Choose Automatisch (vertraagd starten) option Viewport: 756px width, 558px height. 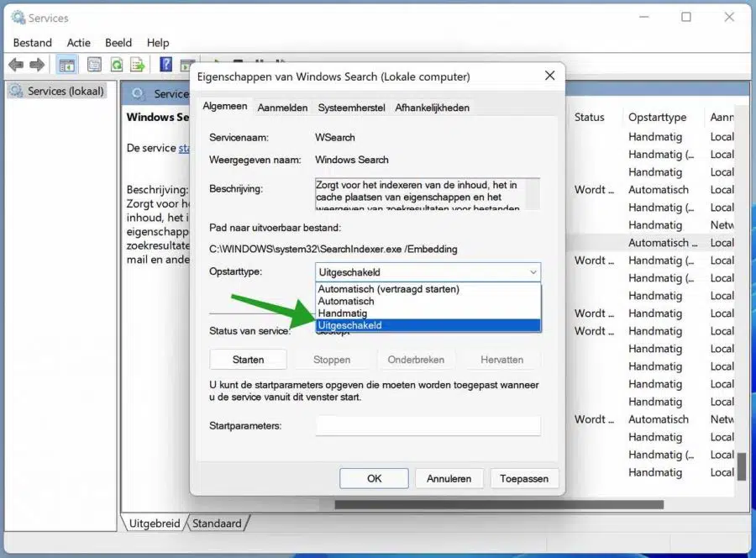(428, 289)
